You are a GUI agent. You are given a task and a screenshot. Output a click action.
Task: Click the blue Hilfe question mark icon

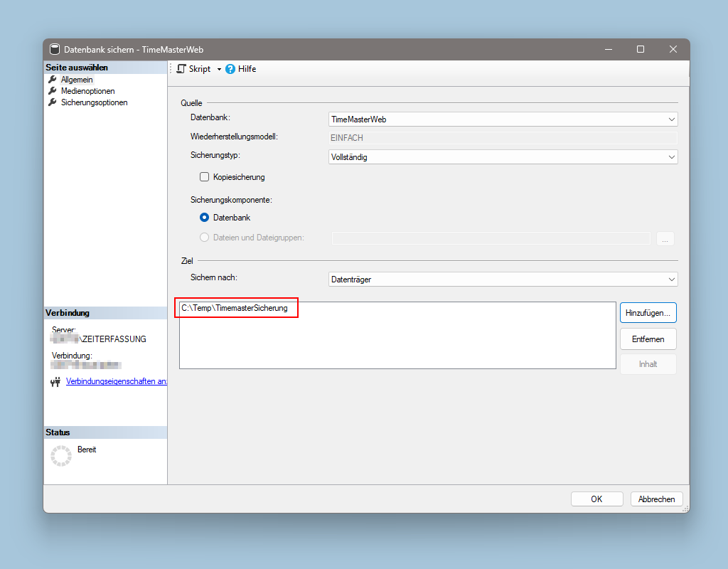tap(230, 70)
